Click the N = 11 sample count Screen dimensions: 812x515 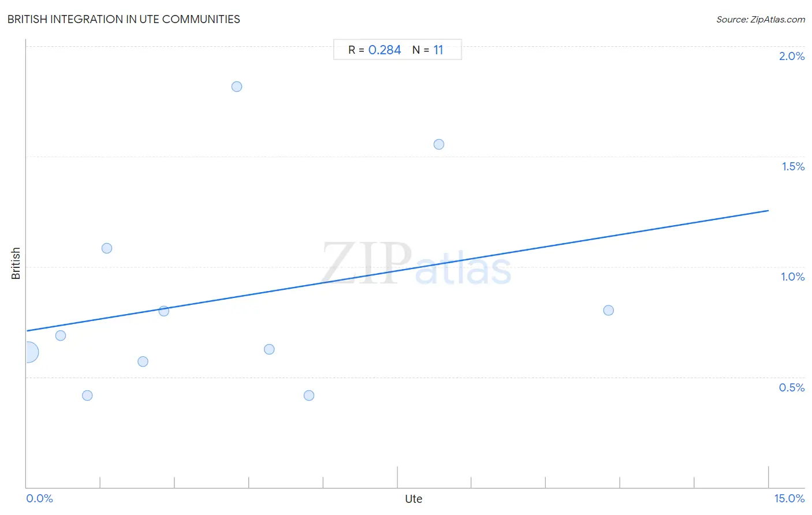[428, 50]
